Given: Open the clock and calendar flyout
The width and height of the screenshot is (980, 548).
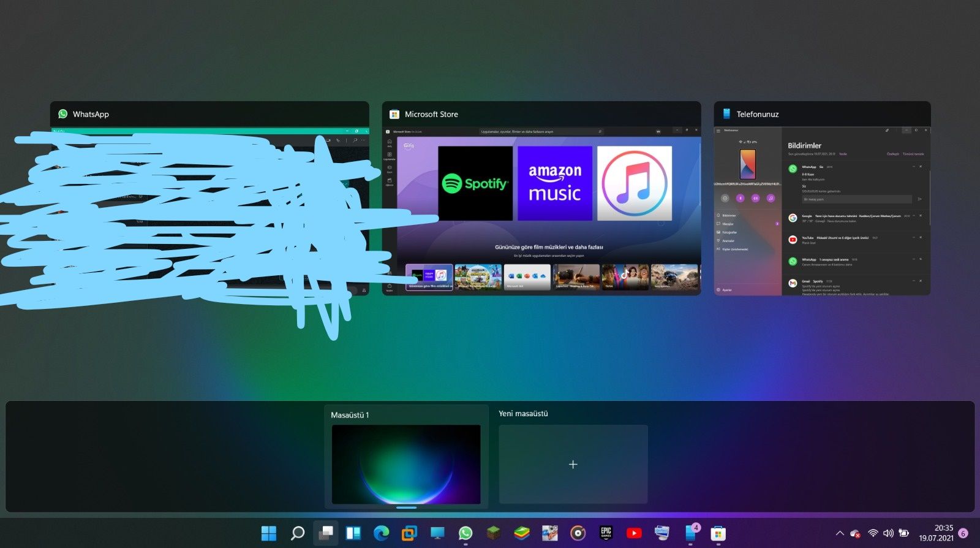Looking at the screenshot, I should point(936,533).
